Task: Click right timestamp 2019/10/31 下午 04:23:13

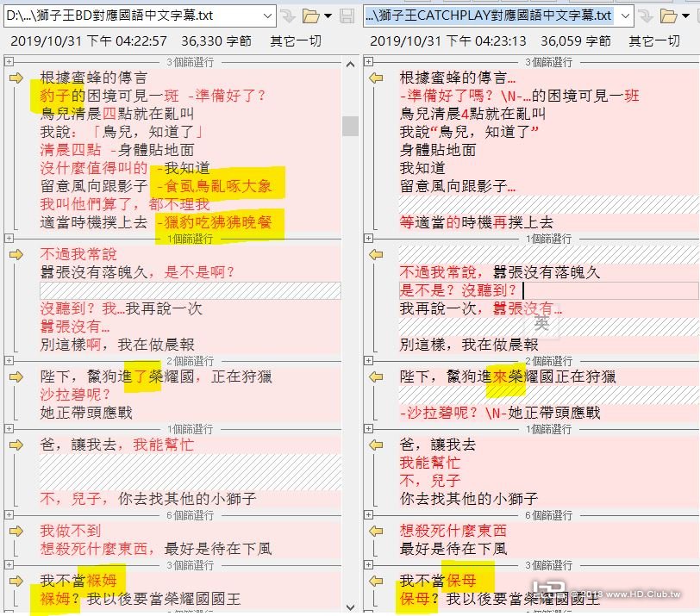Action: click(448, 41)
